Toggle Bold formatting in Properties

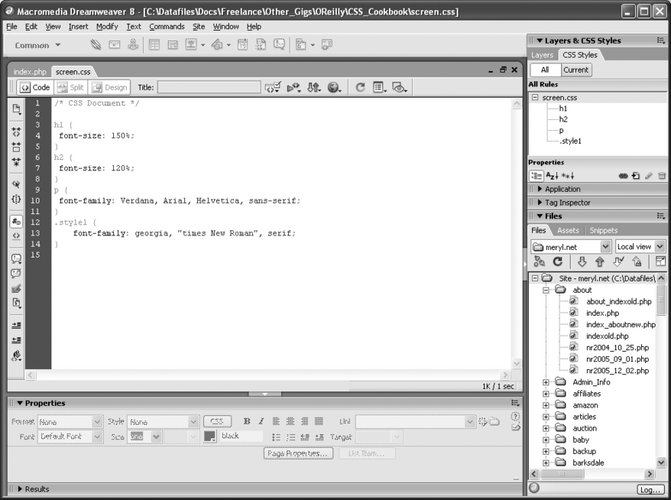point(247,421)
